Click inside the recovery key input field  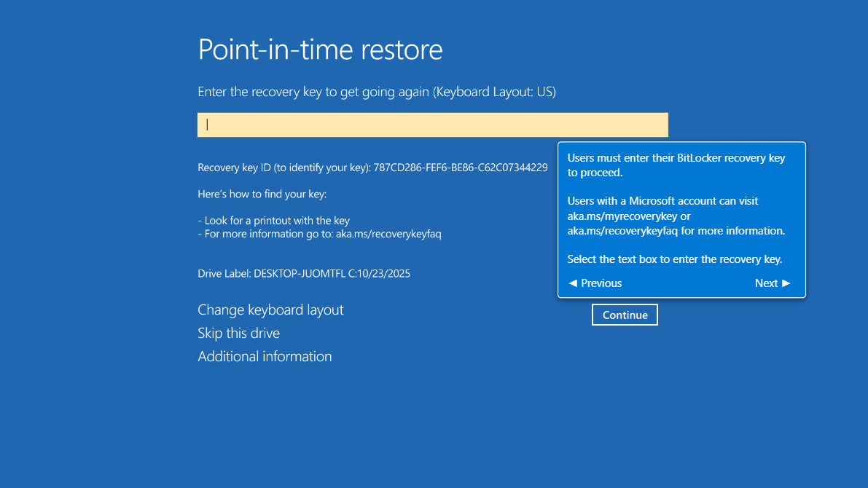point(432,125)
